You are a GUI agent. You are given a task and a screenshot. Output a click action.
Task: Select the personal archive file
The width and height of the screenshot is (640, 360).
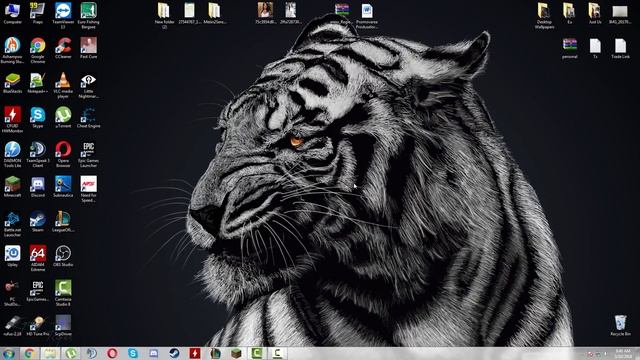(x=569, y=48)
